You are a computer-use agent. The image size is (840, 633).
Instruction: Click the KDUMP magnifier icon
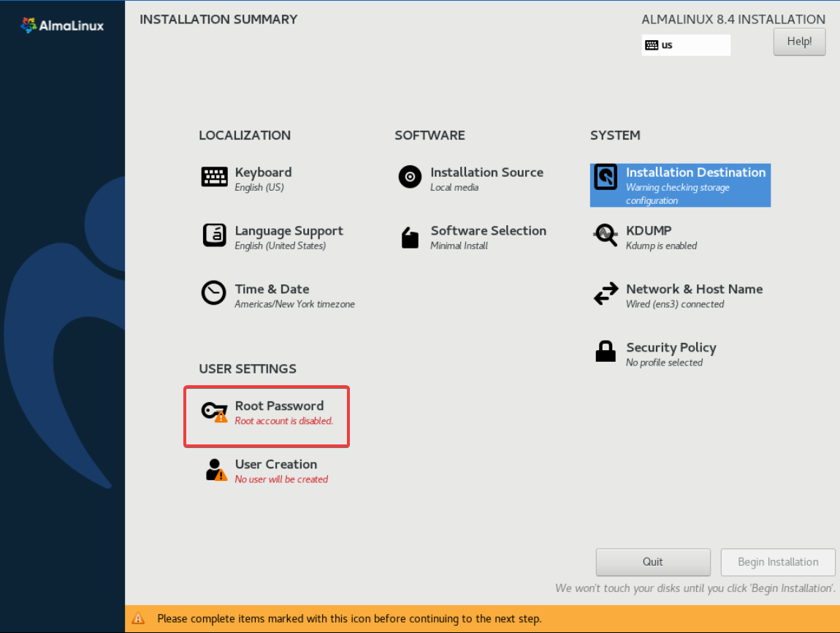point(606,235)
